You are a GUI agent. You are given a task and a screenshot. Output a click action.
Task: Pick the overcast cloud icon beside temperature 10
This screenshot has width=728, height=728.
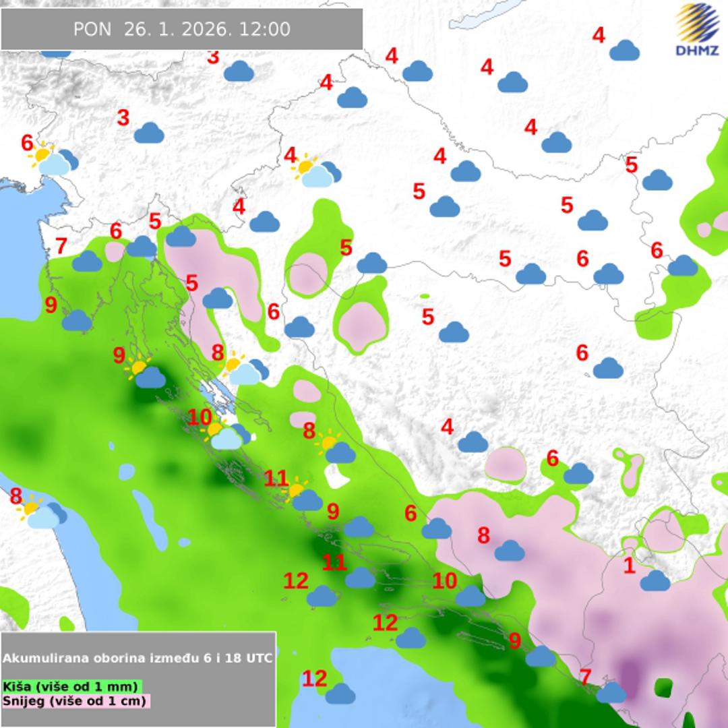pos(470,596)
